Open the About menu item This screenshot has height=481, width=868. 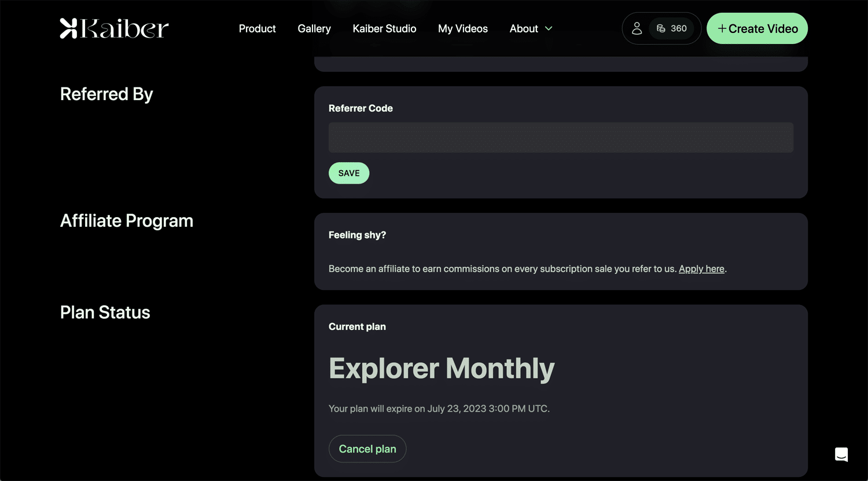(x=524, y=28)
